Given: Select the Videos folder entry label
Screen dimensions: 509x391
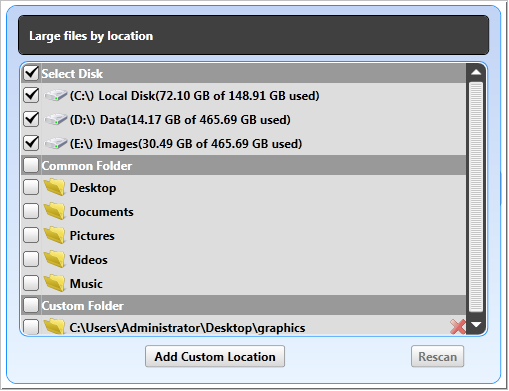Looking at the screenshot, I should 89,260.
